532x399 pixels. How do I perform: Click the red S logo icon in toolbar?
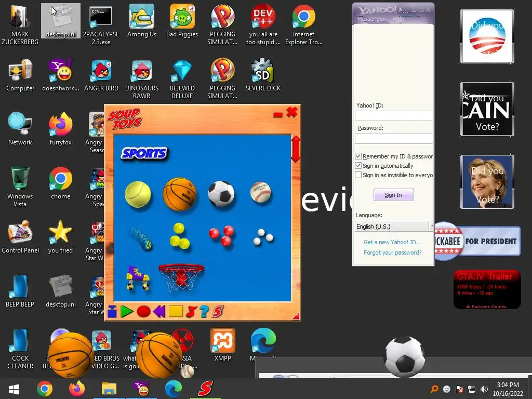click(218, 311)
